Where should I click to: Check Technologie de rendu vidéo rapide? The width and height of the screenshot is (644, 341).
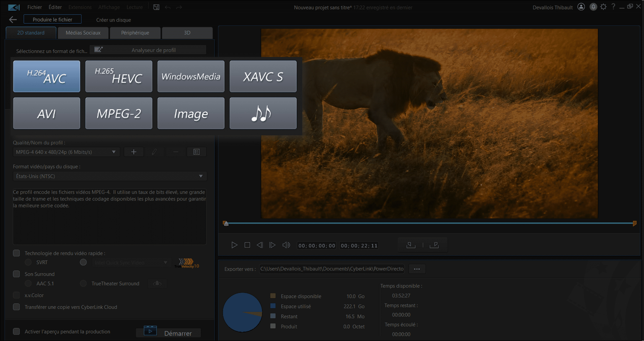tap(17, 253)
